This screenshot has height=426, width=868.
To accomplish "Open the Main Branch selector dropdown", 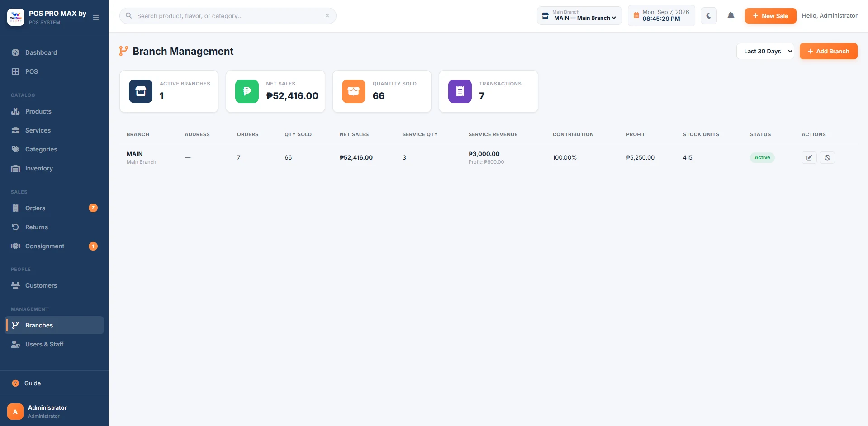I will click(579, 16).
